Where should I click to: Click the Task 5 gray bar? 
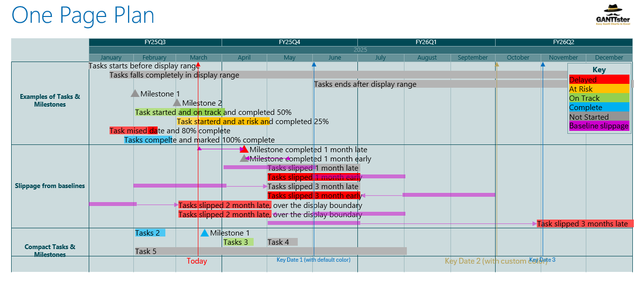[x=271, y=251]
